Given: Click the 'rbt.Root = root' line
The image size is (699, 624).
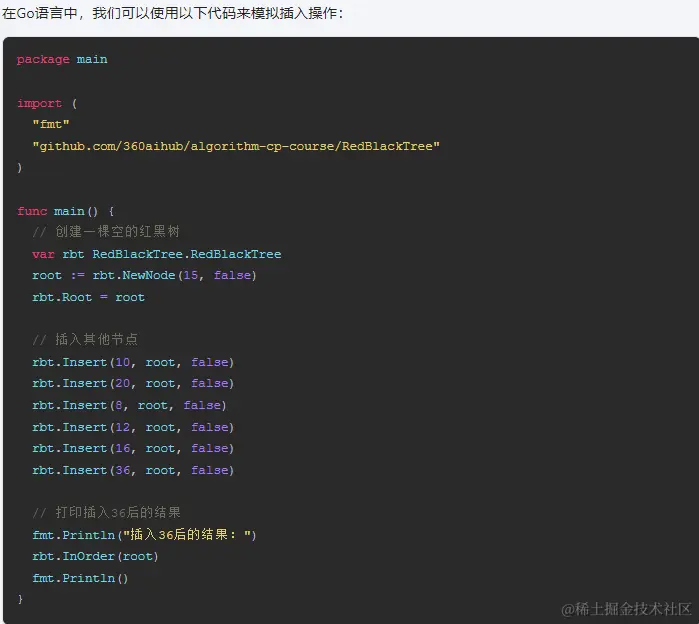Looking at the screenshot, I should [x=88, y=297].
